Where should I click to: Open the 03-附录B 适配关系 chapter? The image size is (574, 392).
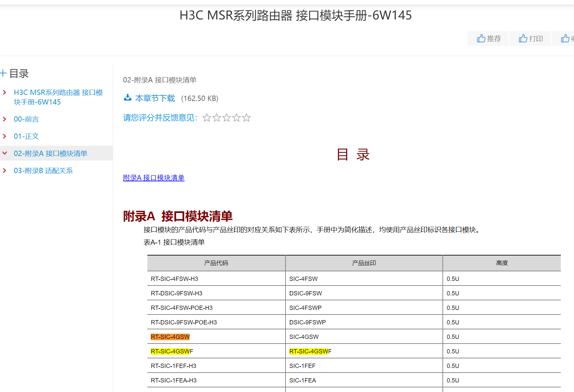[x=43, y=170]
